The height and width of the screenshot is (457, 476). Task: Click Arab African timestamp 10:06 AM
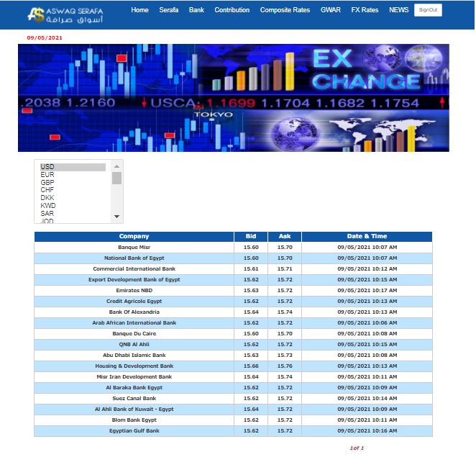[x=367, y=323]
